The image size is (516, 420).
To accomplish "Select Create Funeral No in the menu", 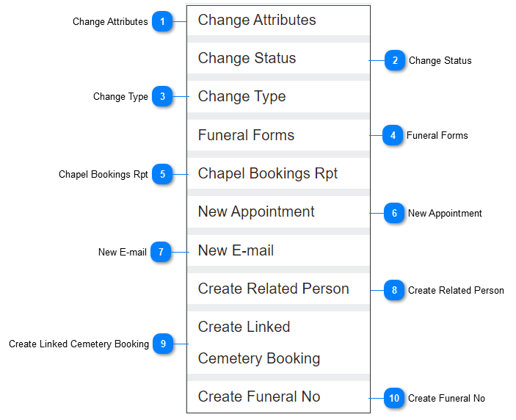I will pos(278,397).
